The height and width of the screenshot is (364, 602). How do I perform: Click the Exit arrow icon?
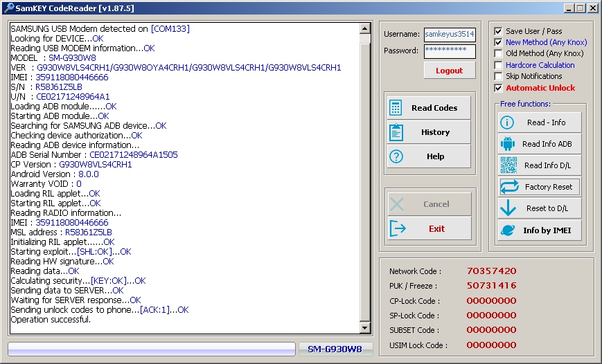398,228
